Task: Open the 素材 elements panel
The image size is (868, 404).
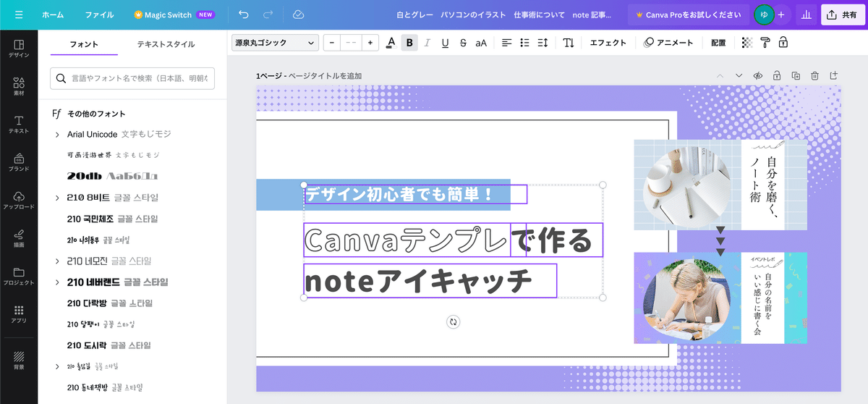Action: coord(19,87)
